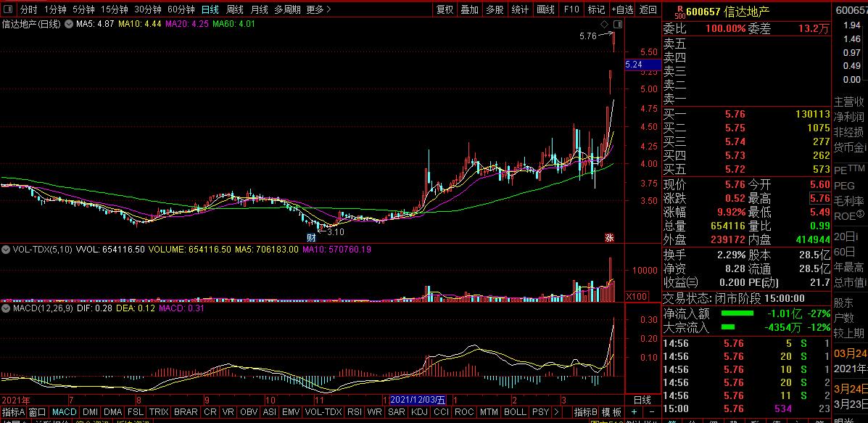Select the VOL-TDX indicator tab at the bottom

[323, 413]
